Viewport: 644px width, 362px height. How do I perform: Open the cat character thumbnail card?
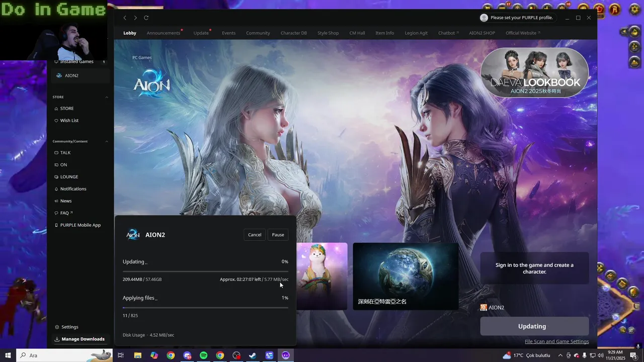tap(321, 277)
